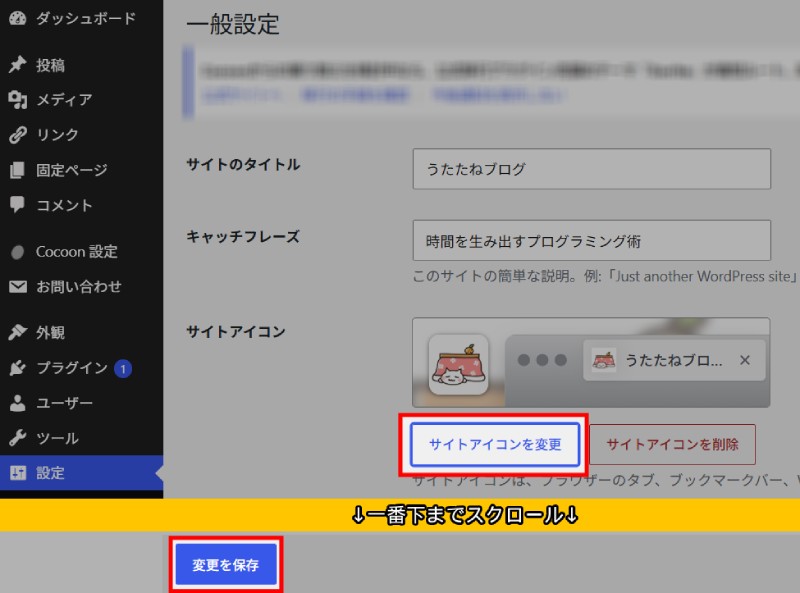Click the small favicon in the tab preview
The height and width of the screenshot is (593, 800).
(x=604, y=360)
